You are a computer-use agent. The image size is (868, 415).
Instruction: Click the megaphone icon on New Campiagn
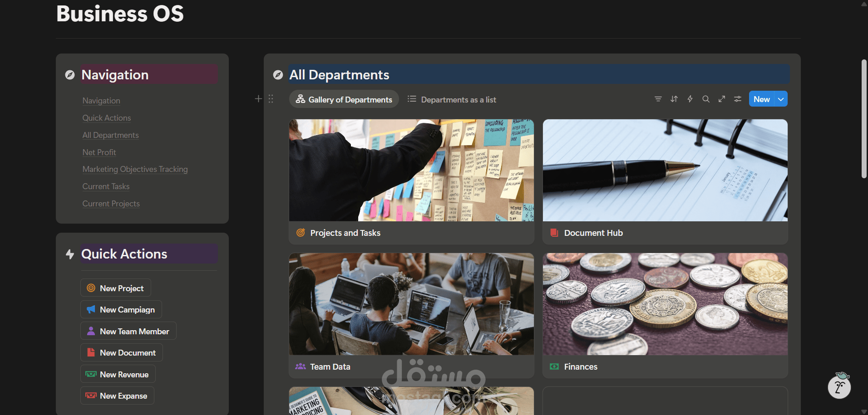pos(91,309)
